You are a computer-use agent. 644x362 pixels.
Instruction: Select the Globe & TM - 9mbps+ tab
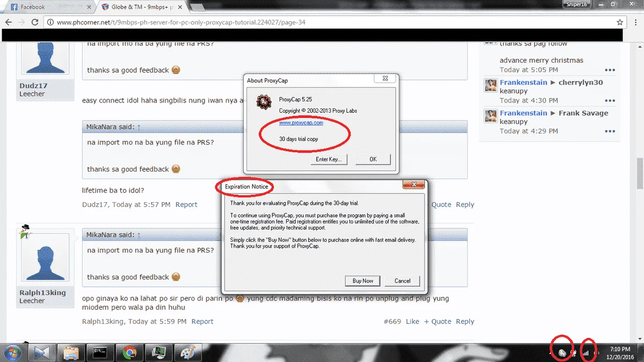click(x=142, y=7)
